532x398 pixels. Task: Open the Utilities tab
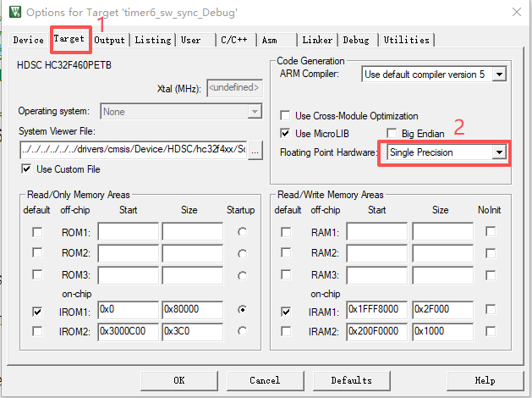407,40
